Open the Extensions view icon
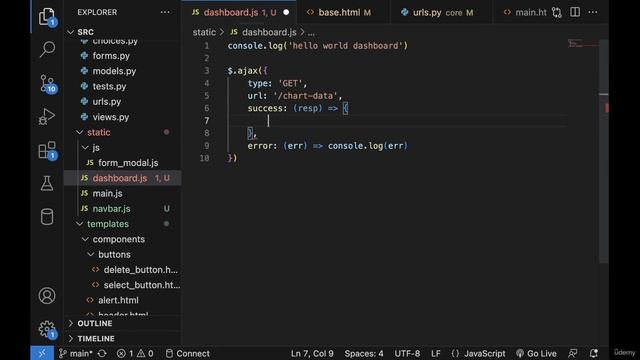640x360 pixels. 47,151
